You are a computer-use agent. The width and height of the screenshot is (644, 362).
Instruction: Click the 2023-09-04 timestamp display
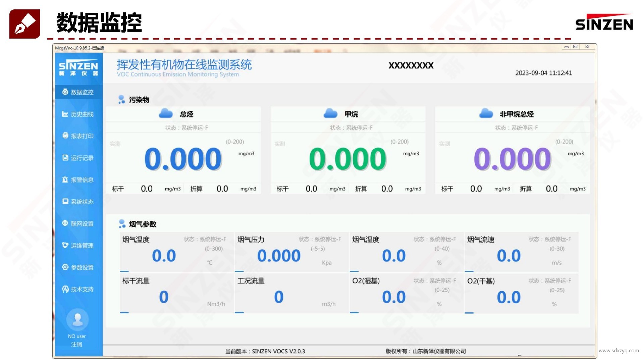(x=543, y=73)
